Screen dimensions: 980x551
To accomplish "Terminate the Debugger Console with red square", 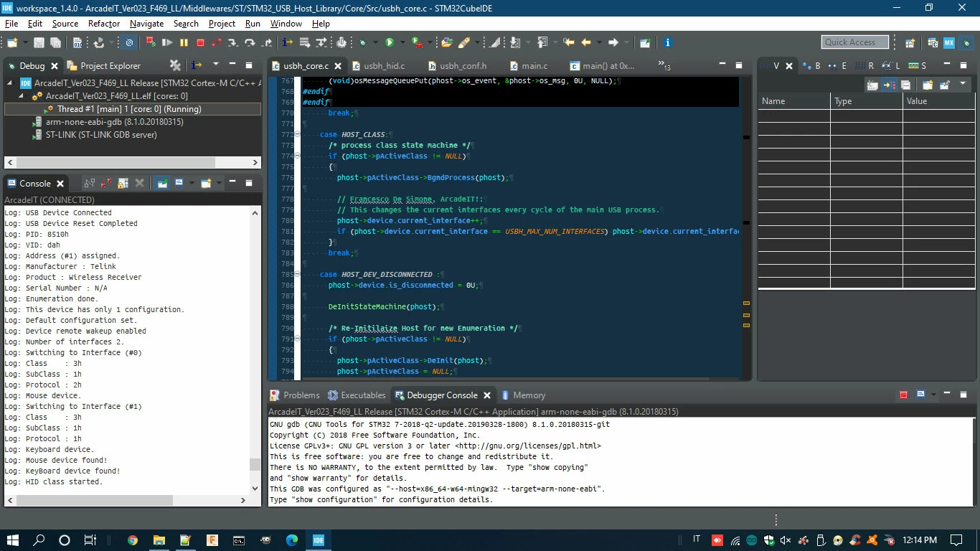I will point(903,395).
